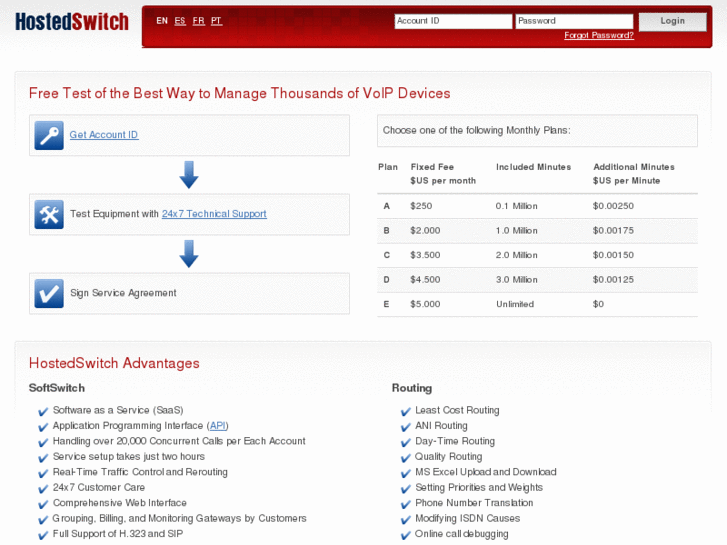Click checkmark beside Online call debugging

tap(405, 535)
